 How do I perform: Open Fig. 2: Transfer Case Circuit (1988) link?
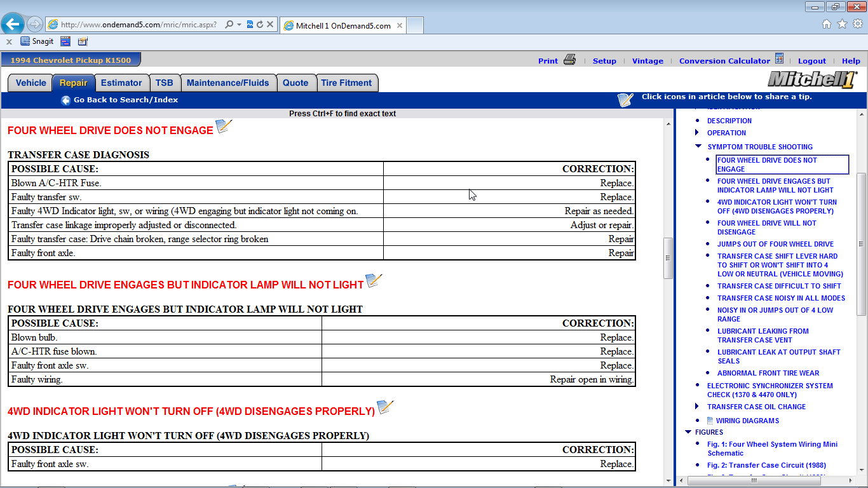tap(766, 465)
